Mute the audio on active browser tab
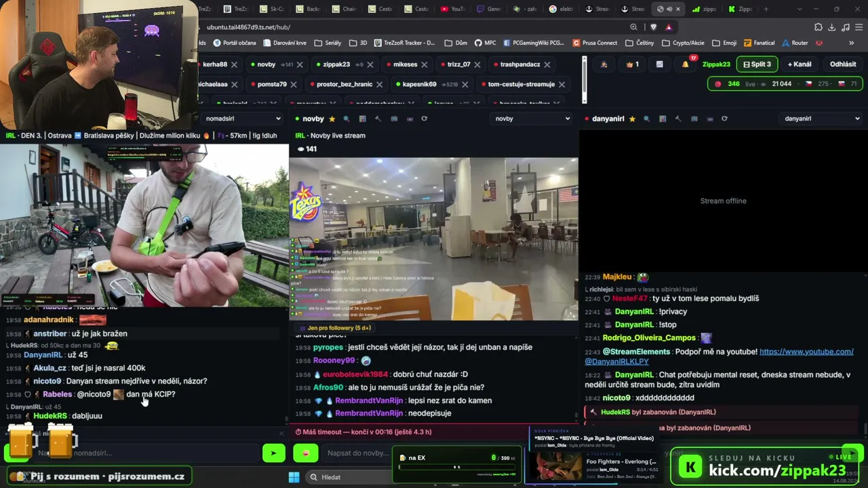This screenshot has width=868, height=488. coord(669,9)
